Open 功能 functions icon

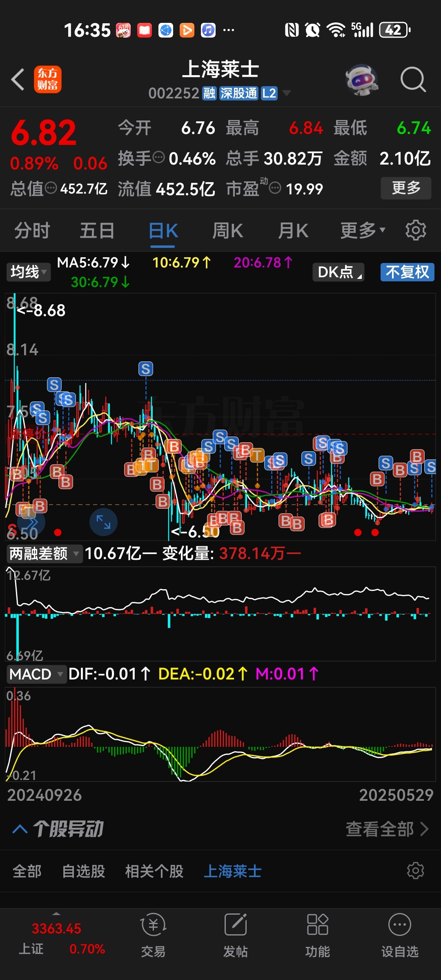pos(317,935)
